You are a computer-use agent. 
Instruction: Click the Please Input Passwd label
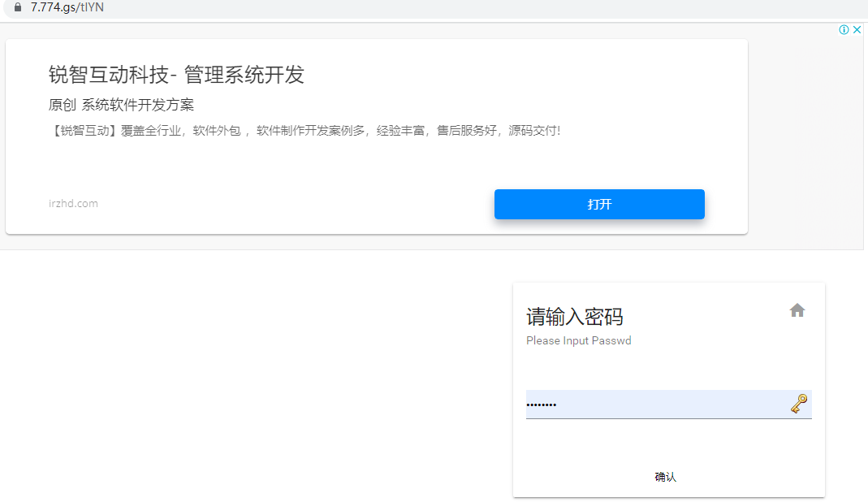click(578, 340)
